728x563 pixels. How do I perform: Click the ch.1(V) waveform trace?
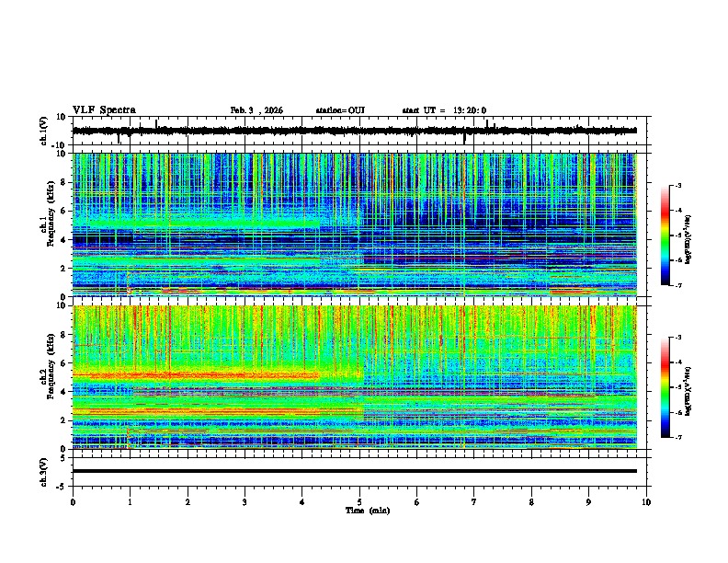click(355, 131)
